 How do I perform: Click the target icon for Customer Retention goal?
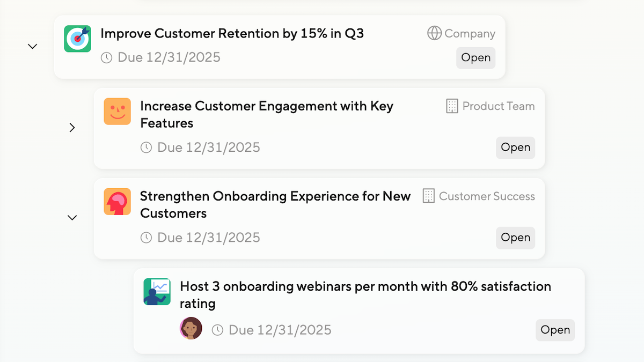pyautogui.click(x=77, y=39)
